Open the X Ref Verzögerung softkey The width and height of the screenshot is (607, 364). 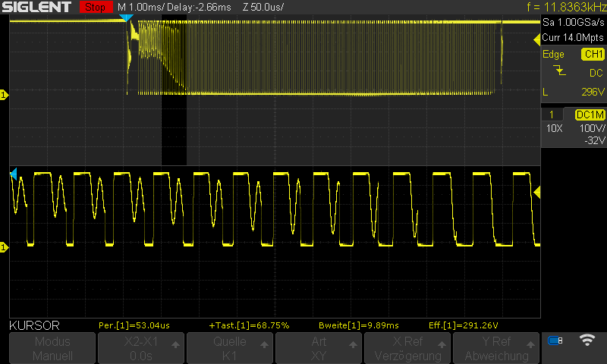[x=407, y=348]
